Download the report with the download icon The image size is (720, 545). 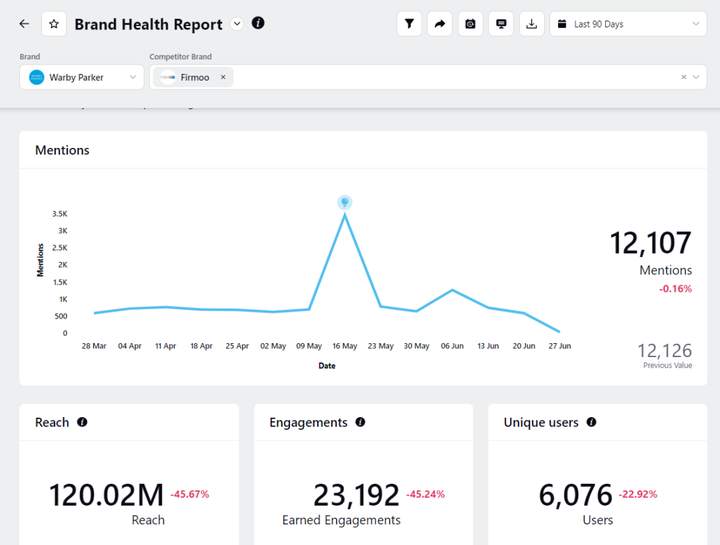point(532,24)
